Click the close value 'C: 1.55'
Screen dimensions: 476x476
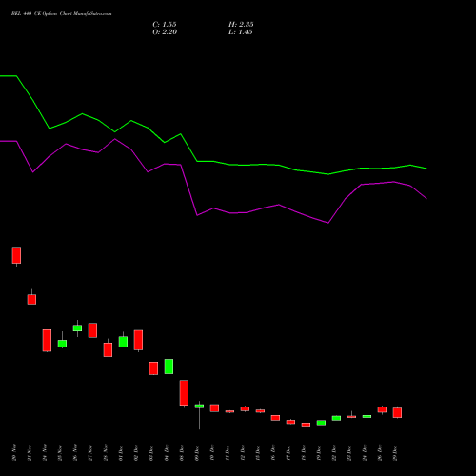[165, 25]
